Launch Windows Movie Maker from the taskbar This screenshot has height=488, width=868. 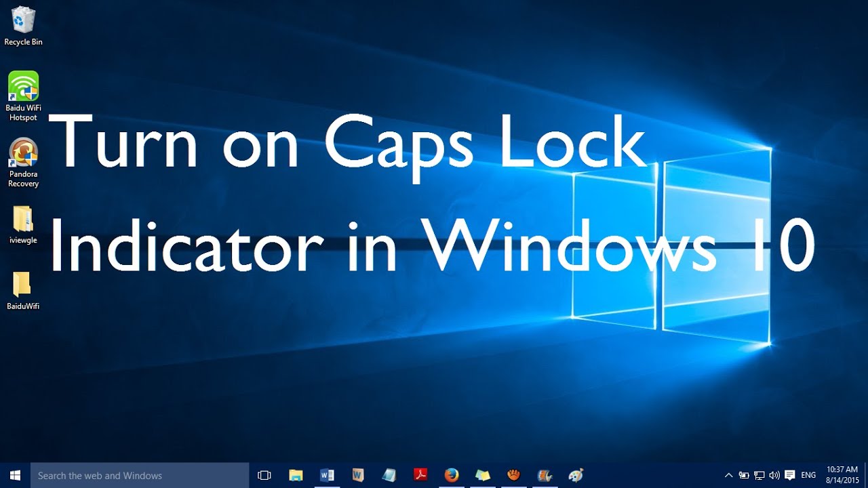tap(545, 475)
